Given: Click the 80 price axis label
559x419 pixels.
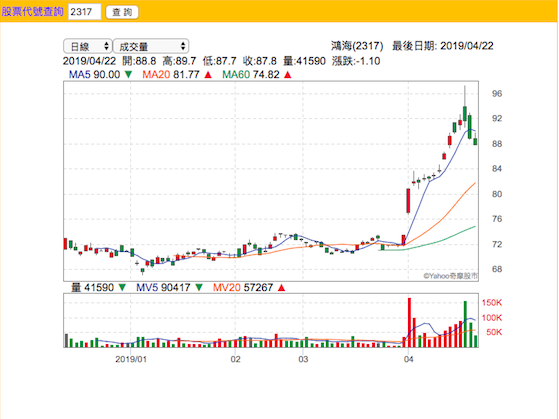Looking at the screenshot, I should click(497, 194).
